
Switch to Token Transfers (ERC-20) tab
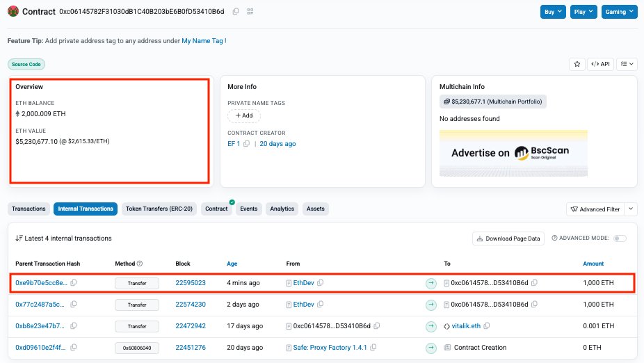coord(159,209)
